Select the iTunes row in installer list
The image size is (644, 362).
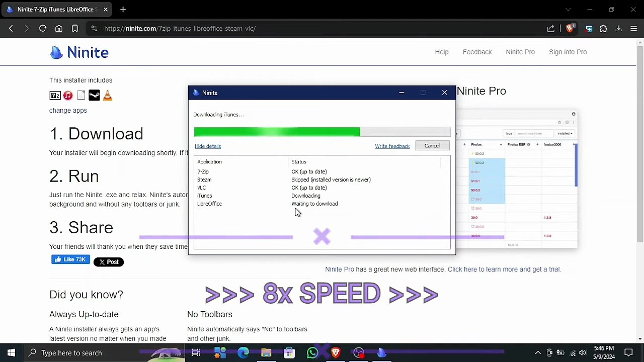(322, 196)
